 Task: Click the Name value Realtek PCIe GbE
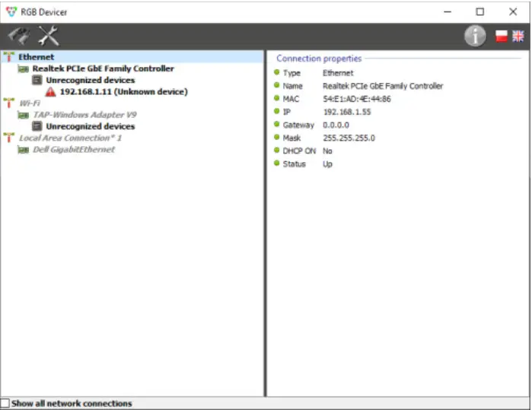point(383,86)
